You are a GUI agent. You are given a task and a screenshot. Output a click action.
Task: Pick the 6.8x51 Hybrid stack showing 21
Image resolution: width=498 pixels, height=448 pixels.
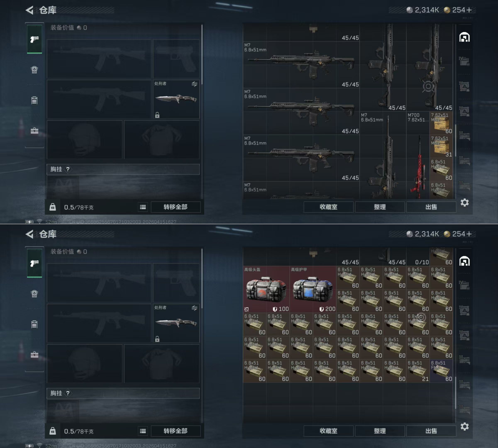pyautogui.click(x=418, y=371)
